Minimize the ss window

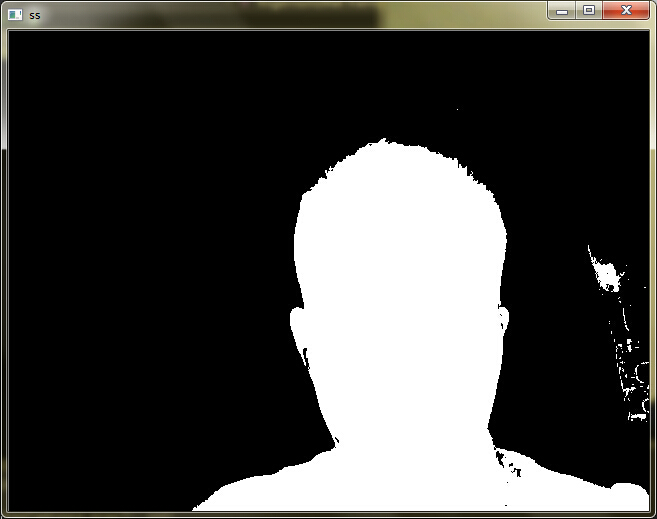pyautogui.click(x=562, y=10)
